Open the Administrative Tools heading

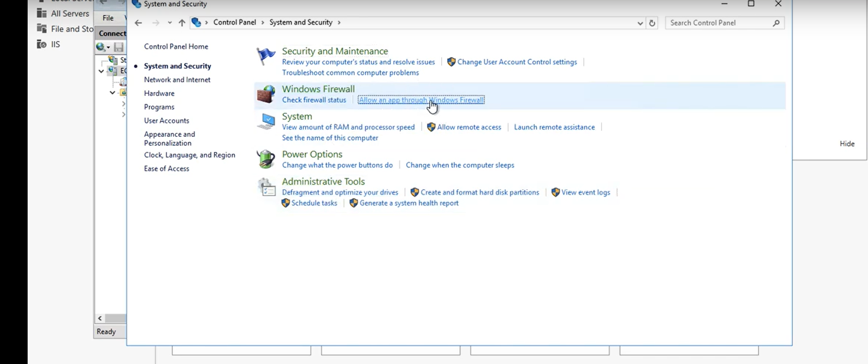tap(323, 181)
